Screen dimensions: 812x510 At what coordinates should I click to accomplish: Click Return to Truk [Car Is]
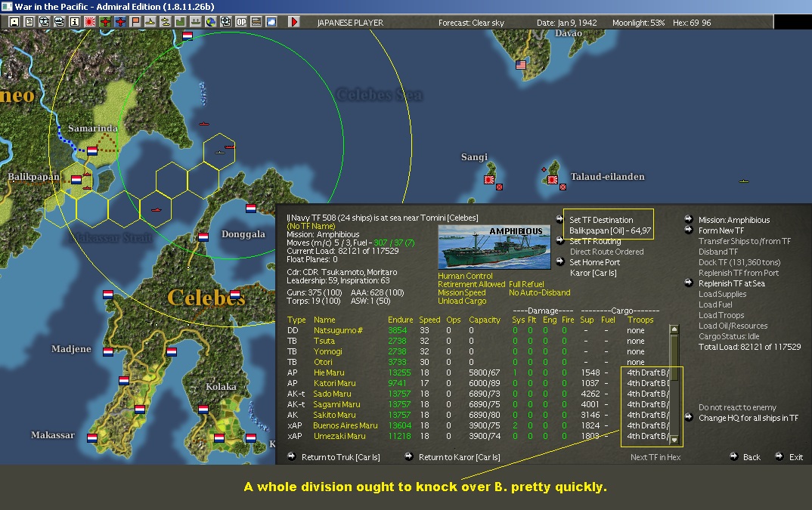(340, 457)
